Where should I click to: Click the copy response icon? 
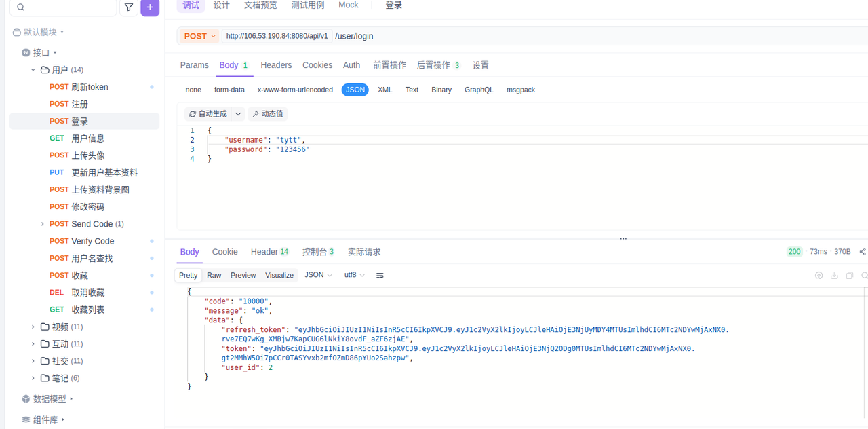point(849,276)
